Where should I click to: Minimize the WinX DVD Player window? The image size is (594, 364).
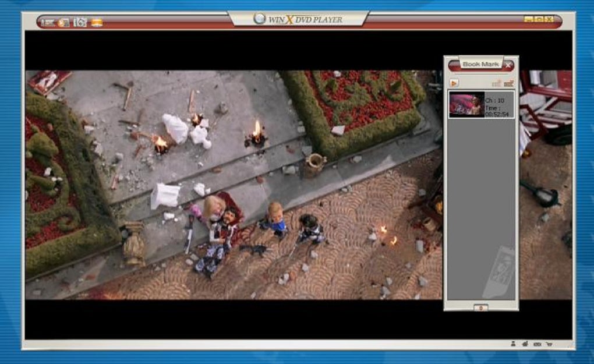pyautogui.click(x=528, y=19)
